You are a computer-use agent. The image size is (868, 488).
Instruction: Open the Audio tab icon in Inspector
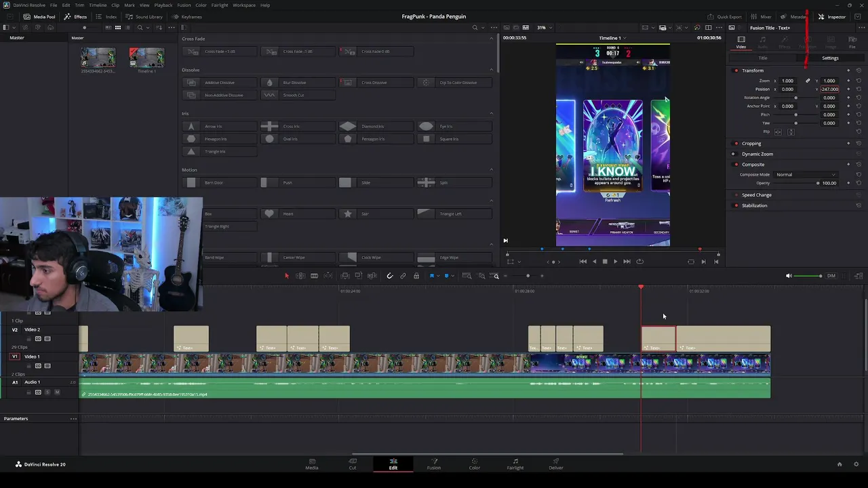click(763, 42)
